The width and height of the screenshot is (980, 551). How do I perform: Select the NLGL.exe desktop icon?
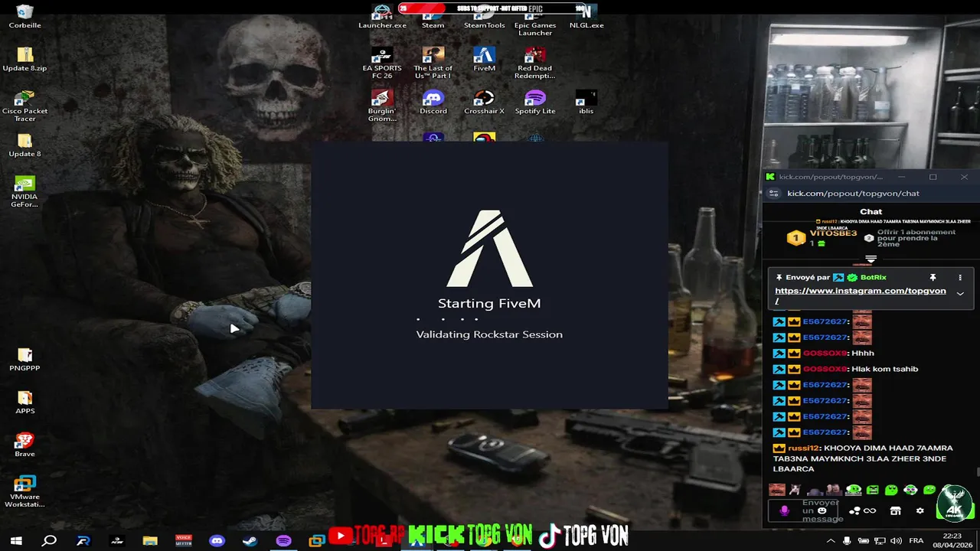[586, 16]
